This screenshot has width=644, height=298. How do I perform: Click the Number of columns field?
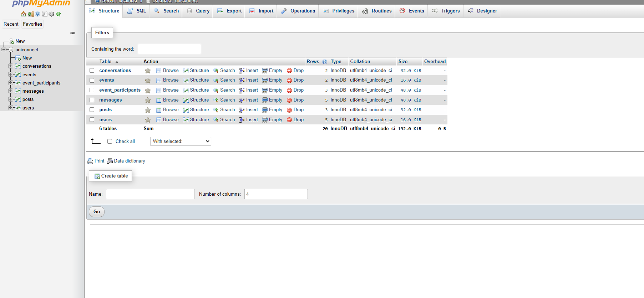click(x=276, y=194)
